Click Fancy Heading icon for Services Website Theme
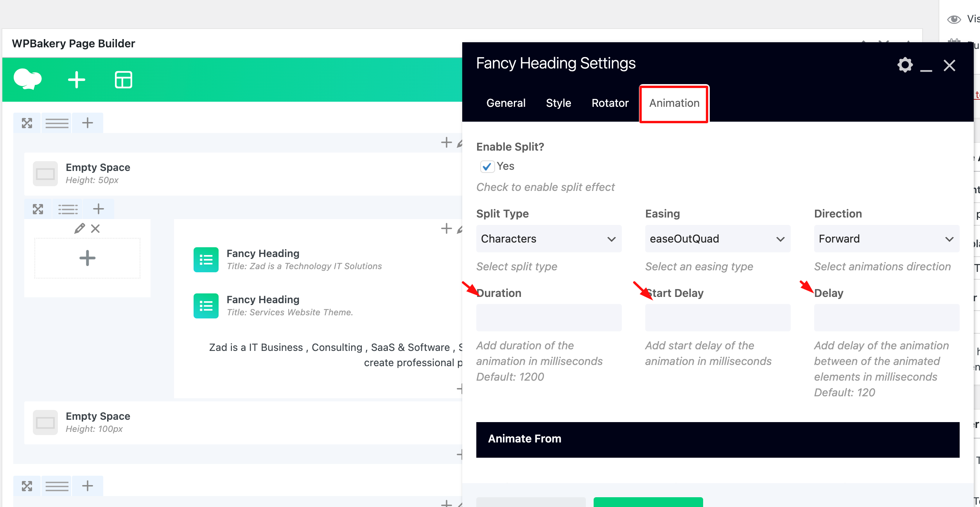 pyautogui.click(x=206, y=306)
